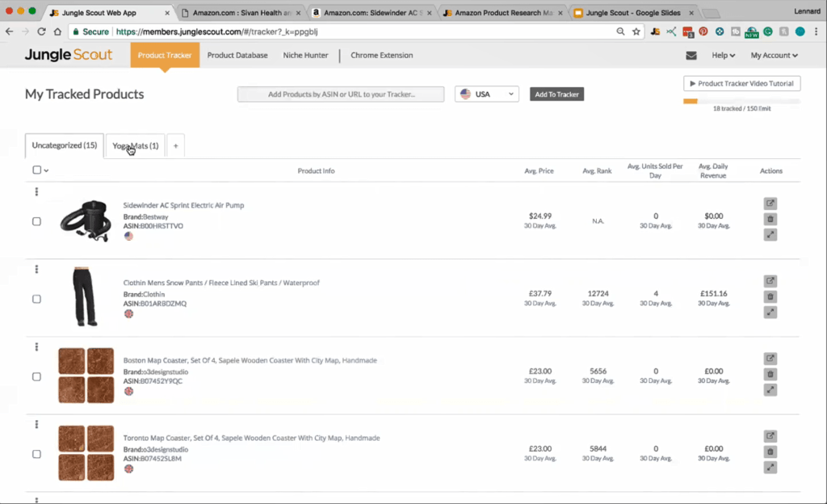The height and width of the screenshot is (504, 827).
Task: Open Boston Map Coaster external link icon
Action: (x=770, y=359)
